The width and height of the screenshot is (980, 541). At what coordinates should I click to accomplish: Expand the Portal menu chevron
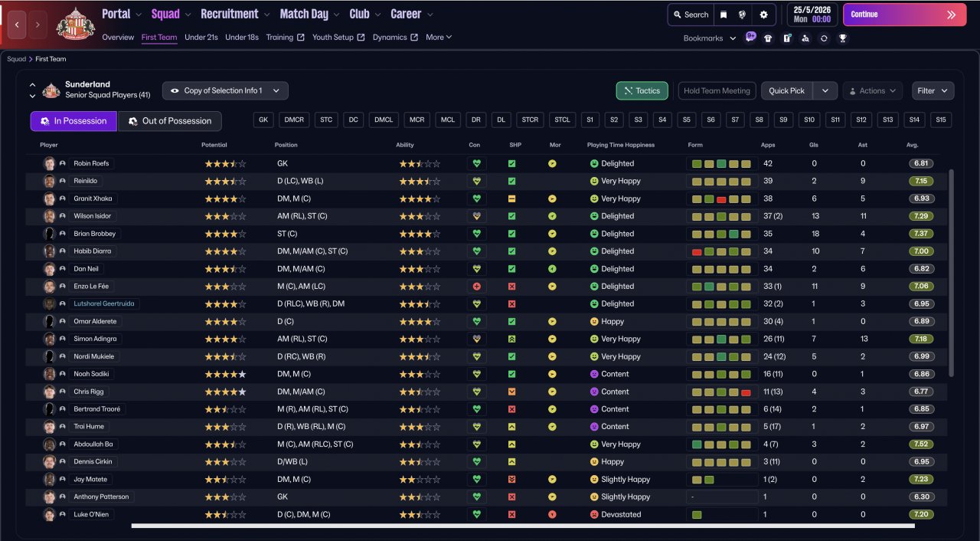tap(138, 15)
